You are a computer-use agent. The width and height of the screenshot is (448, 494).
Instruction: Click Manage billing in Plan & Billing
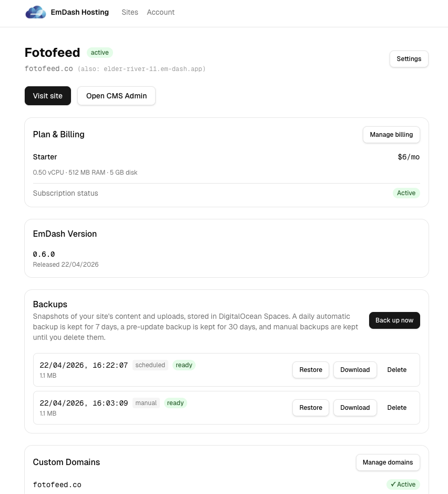391,135
